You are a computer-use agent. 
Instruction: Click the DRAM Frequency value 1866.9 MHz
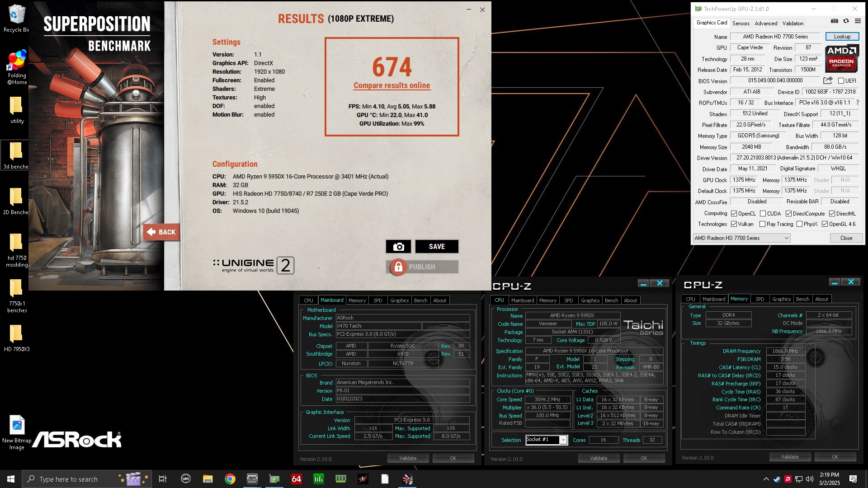[x=786, y=351]
